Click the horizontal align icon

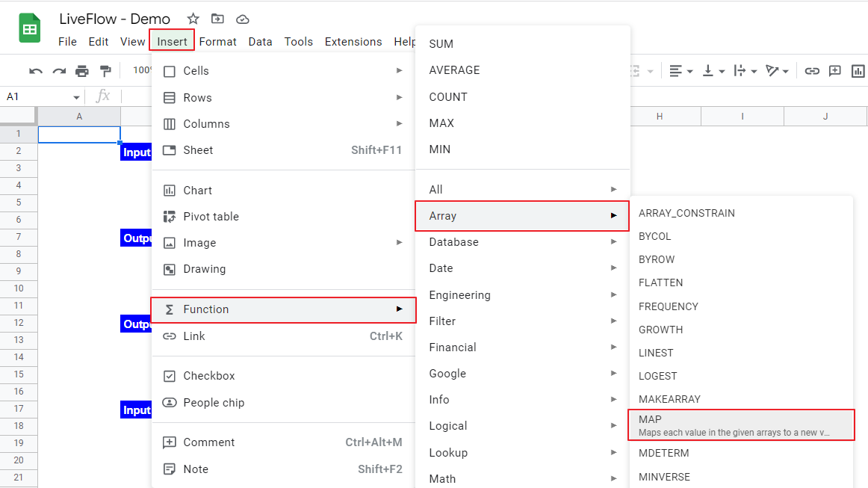pos(677,71)
